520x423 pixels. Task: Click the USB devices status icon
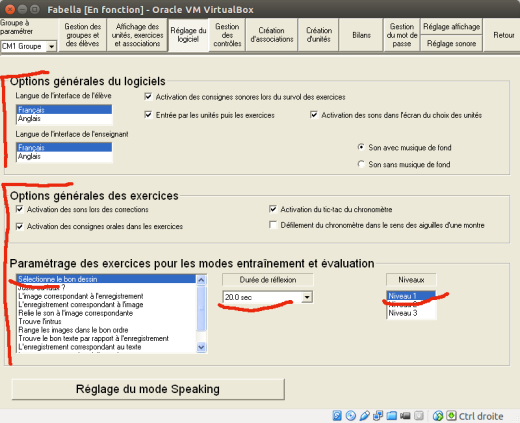click(364, 415)
